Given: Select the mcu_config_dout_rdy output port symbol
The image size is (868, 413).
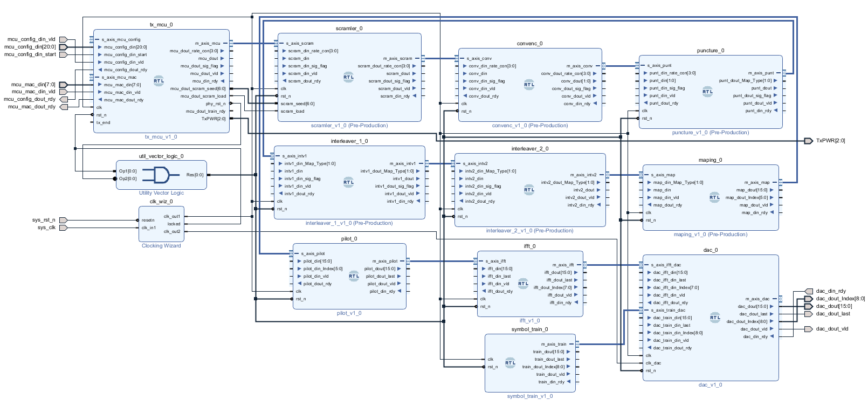Looking at the screenshot, I should point(64,99).
